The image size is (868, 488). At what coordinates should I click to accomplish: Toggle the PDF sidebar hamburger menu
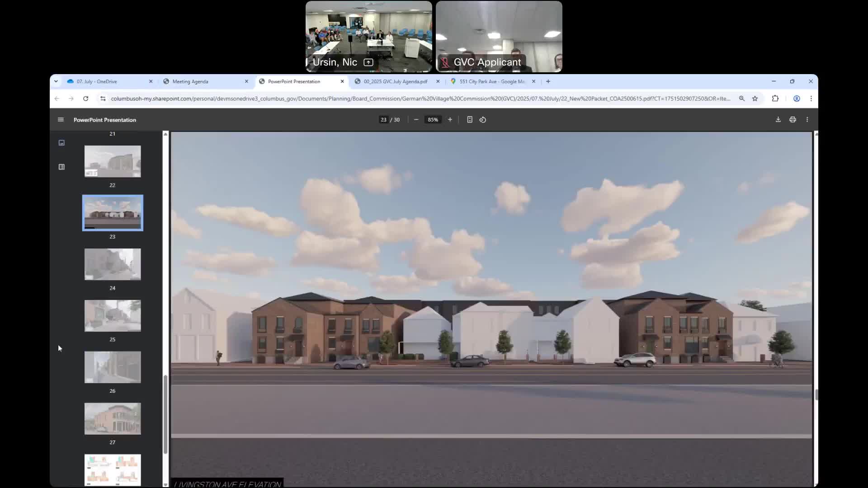pyautogui.click(x=61, y=120)
